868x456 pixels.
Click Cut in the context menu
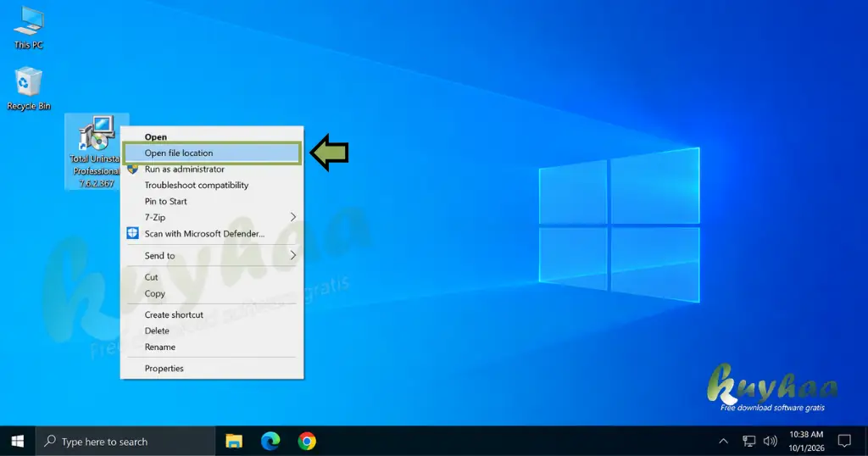tap(212, 276)
